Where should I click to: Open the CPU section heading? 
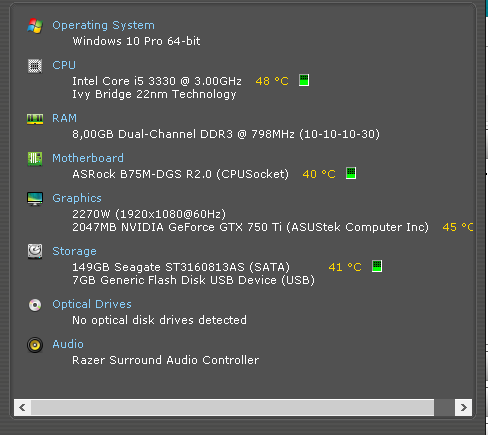[64, 65]
